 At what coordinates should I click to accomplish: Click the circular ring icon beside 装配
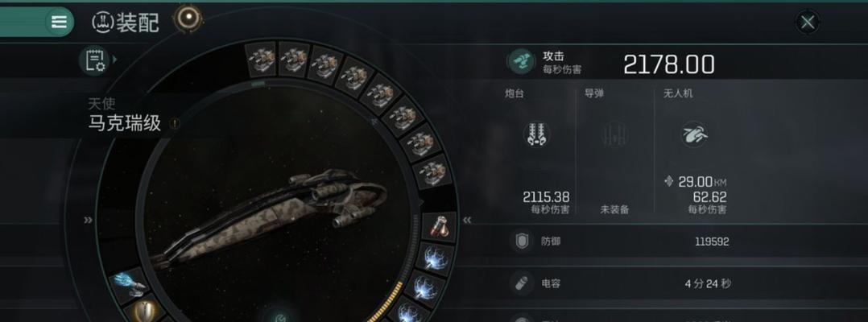(x=188, y=19)
